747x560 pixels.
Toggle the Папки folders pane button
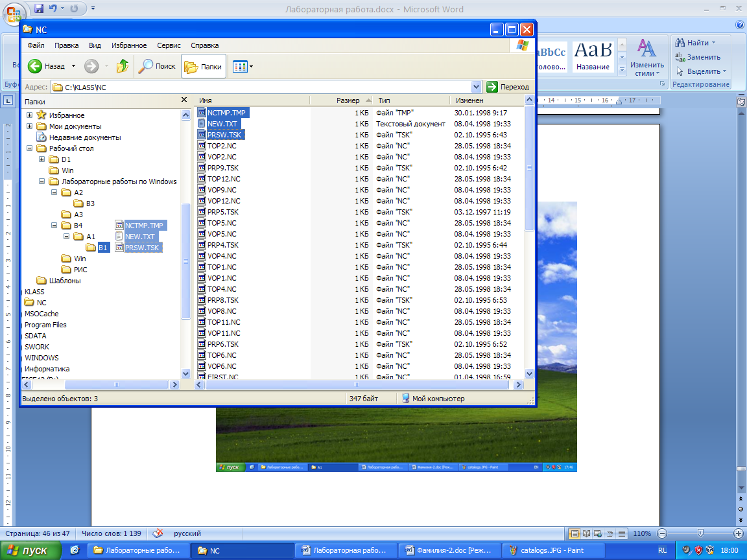[204, 67]
